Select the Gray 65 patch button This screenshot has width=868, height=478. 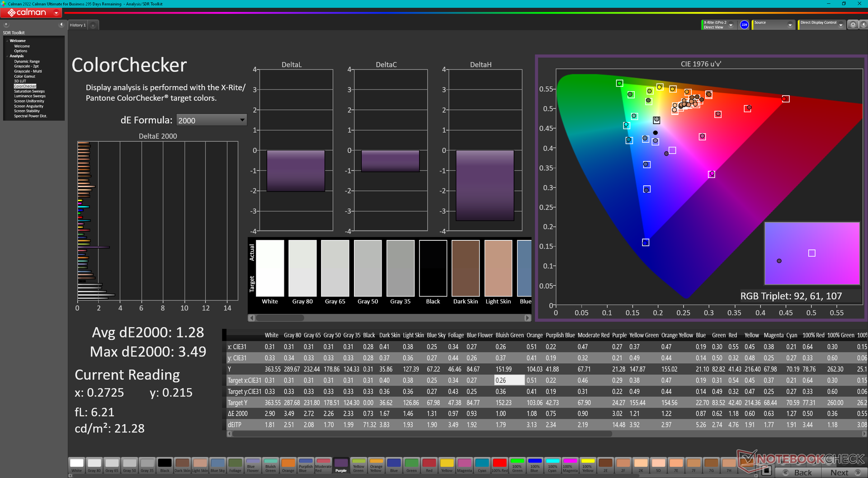[x=112, y=465]
